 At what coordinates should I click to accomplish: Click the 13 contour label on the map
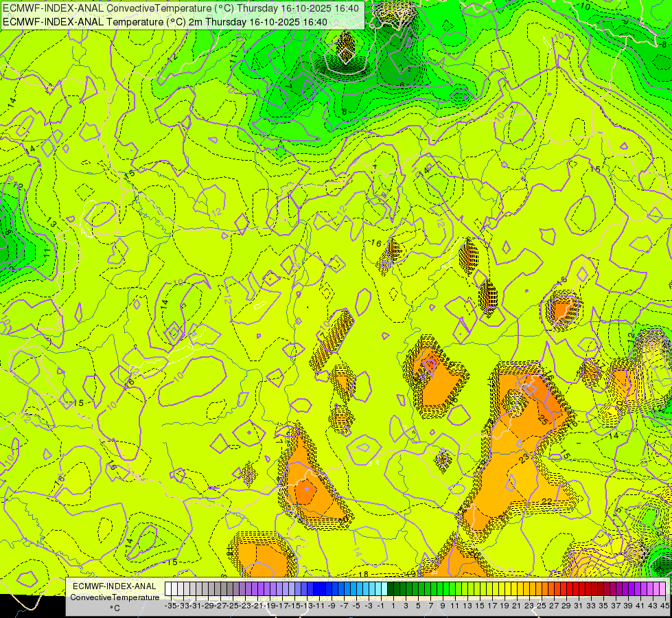(51, 222)
